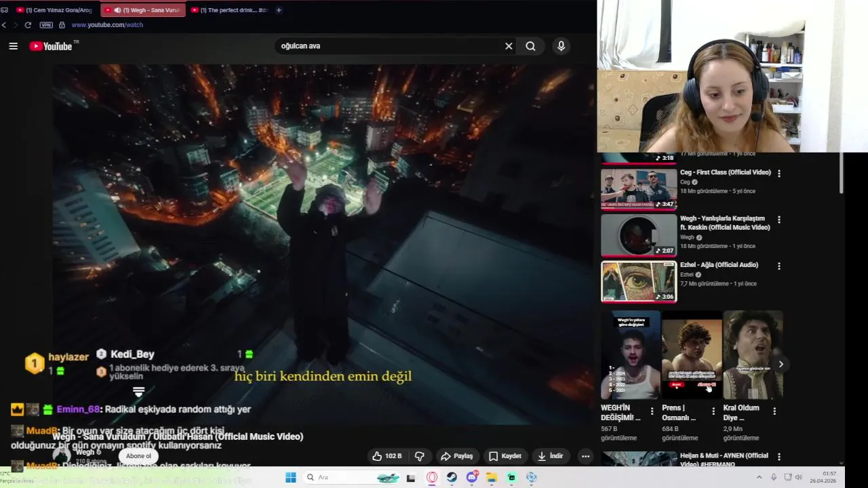This screenshot has height=488, width=868.
Task: Open the Short 'Prens | Osmanlı' thumbnail
Action: 692,355
